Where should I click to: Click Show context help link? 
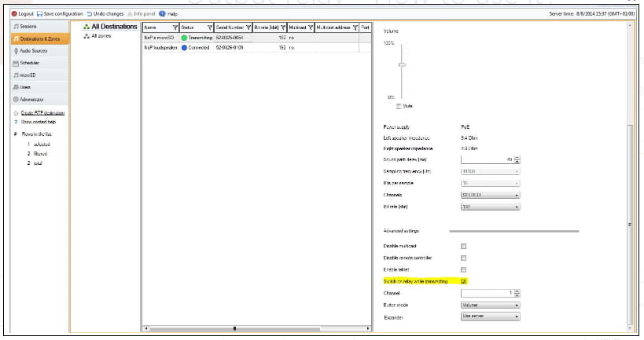39,122
